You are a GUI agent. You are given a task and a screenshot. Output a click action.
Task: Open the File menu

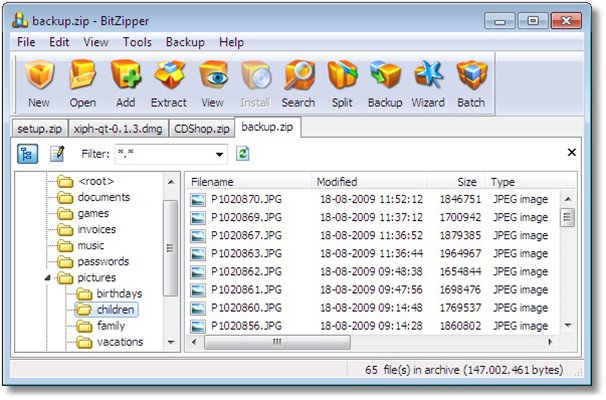(x=26, y=42)
